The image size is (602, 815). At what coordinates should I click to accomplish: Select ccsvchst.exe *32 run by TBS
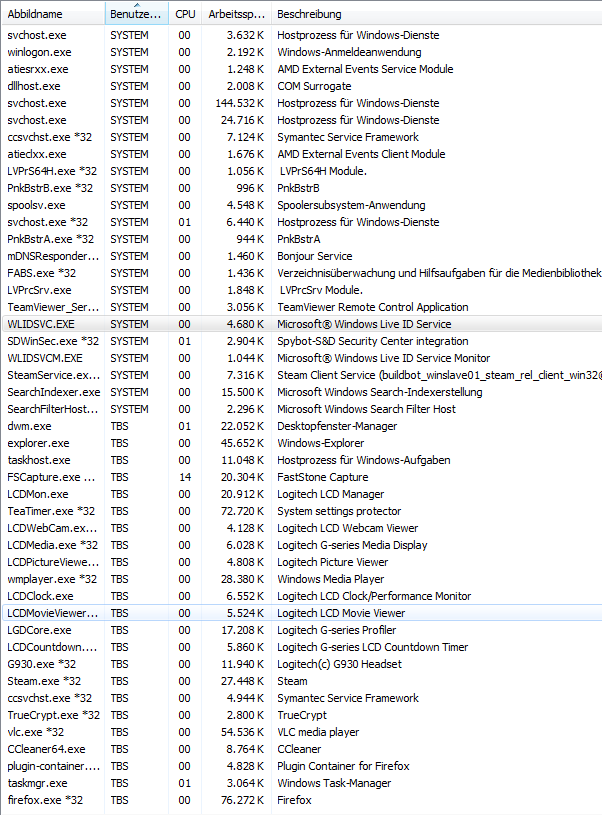coord(302,698)
